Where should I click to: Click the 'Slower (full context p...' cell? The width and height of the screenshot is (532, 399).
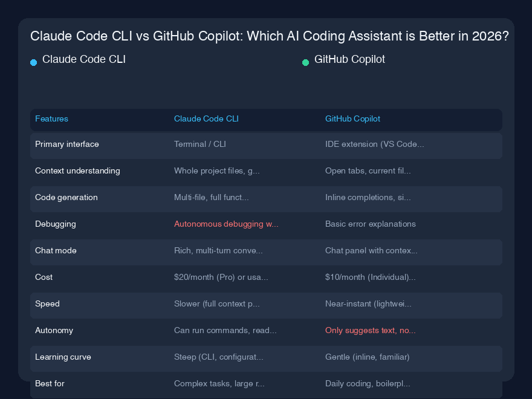[217, 303]
